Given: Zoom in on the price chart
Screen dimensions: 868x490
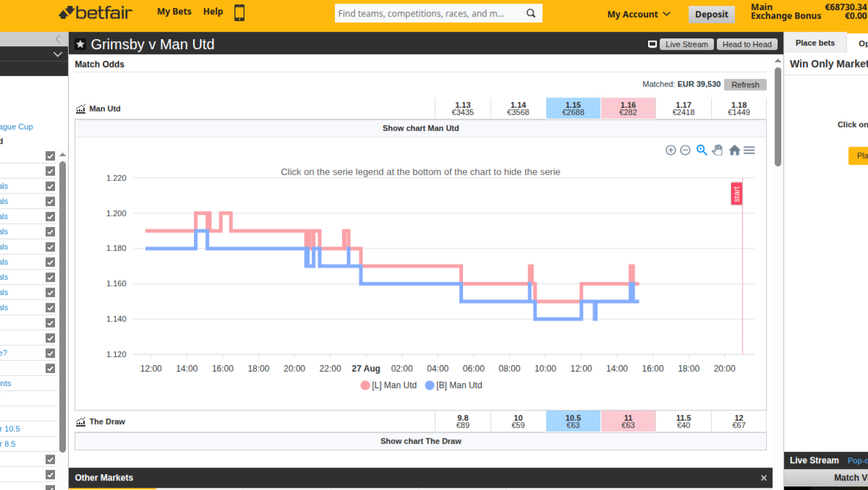Looking at the screenshot, I should click(x=671, y=150).
